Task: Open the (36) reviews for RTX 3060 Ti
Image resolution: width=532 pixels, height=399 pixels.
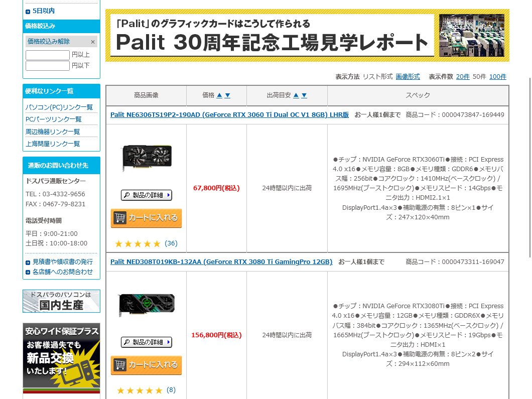Action: (171, 243)
